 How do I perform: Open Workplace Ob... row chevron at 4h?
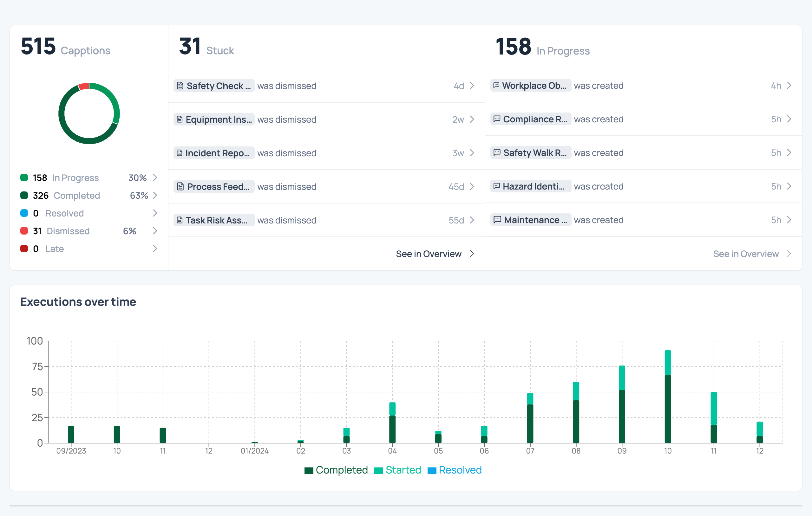[789, 85]
